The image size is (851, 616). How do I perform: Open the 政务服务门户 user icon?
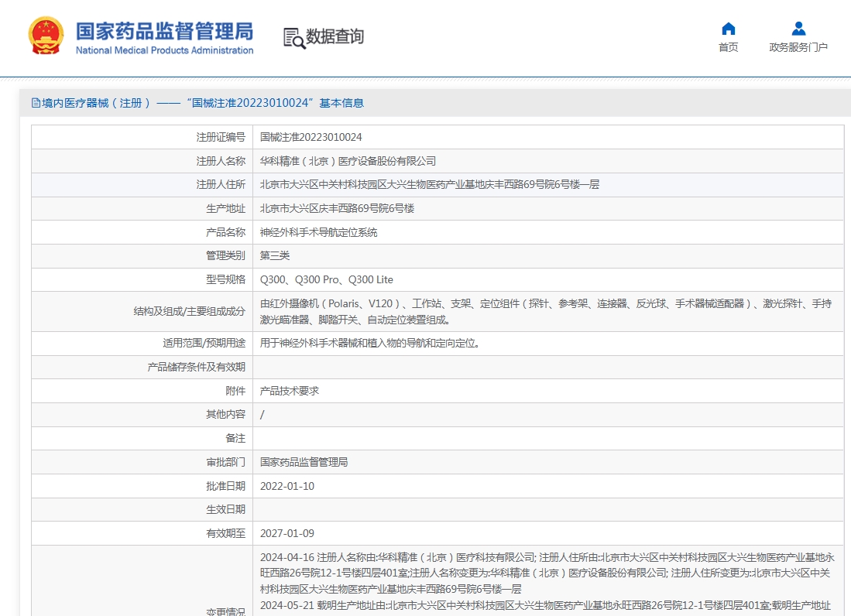pyautogui.click(x=798, y=28)
